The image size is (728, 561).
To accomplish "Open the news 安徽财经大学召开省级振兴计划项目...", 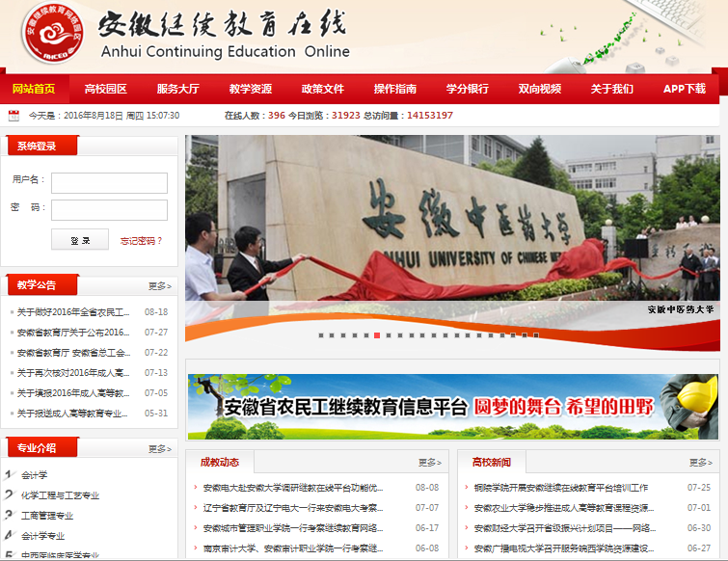I will (565, 528).
